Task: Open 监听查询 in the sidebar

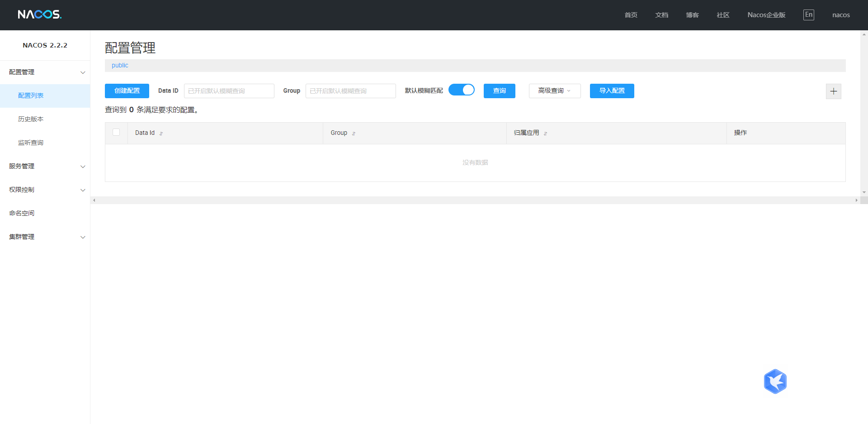Action: point(31,143)
